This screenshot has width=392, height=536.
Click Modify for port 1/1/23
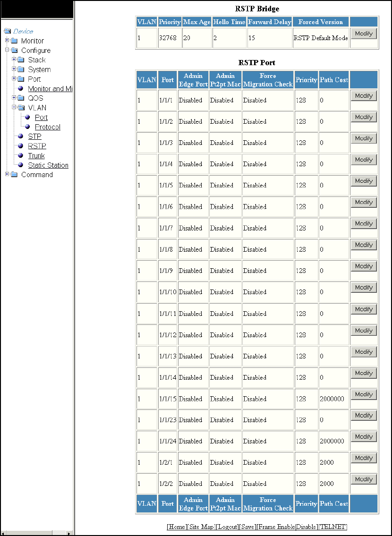[x=364, y=415]
